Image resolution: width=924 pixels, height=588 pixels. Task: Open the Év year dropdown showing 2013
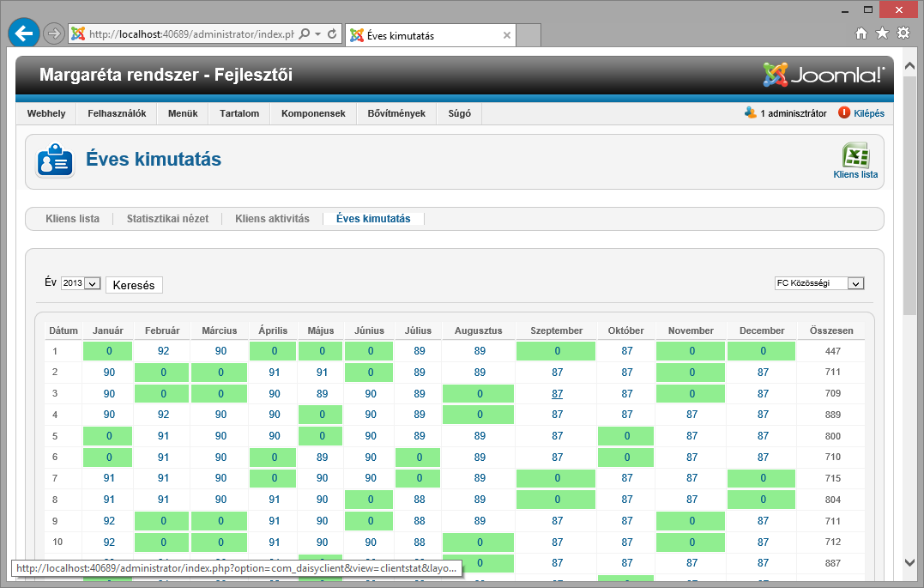point(81,283)
